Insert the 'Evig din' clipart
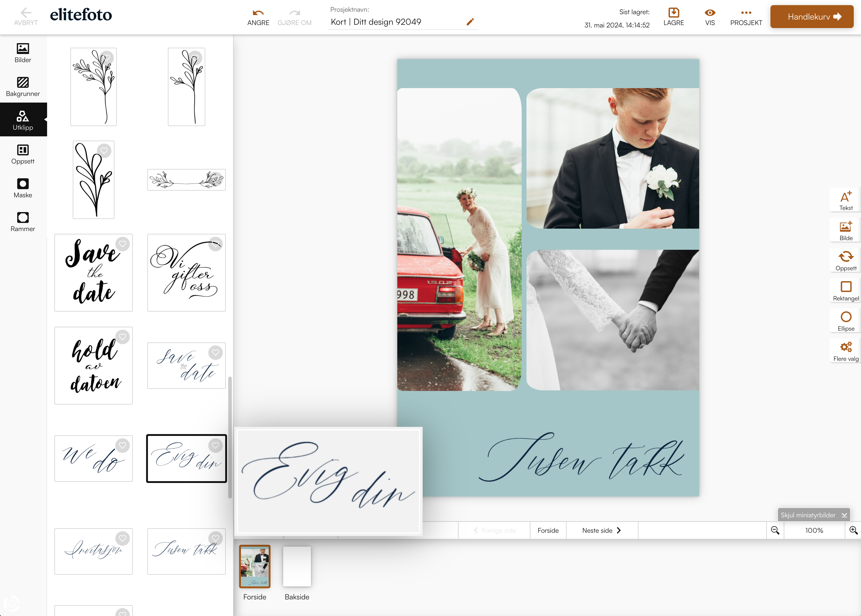This screenshot has height=616, width=861. (x=186, y=459)
